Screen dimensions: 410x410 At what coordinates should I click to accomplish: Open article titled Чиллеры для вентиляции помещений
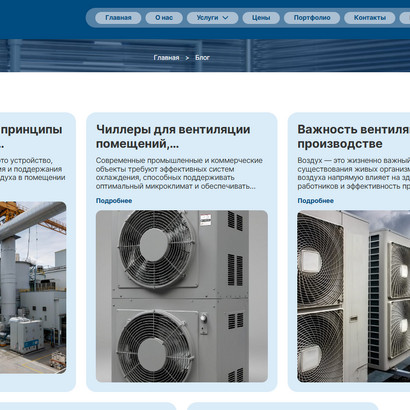pyautogui.click(x=173, y=136)
